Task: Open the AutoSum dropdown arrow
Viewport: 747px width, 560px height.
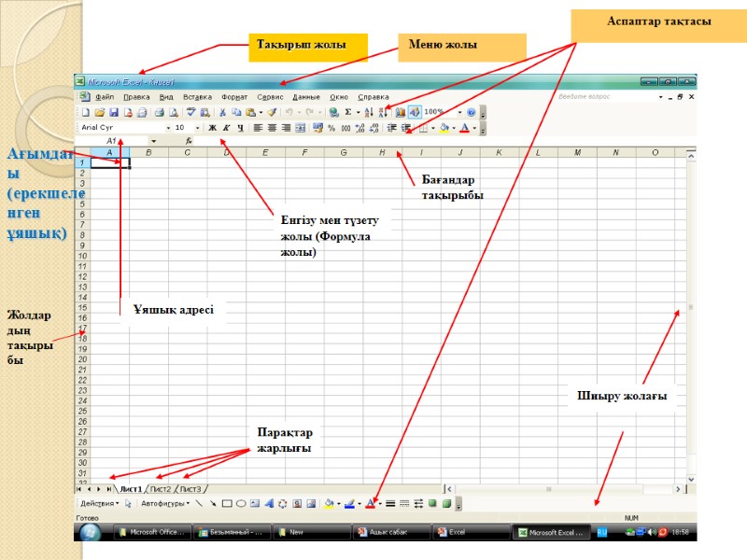Action: tap(358, 112)
